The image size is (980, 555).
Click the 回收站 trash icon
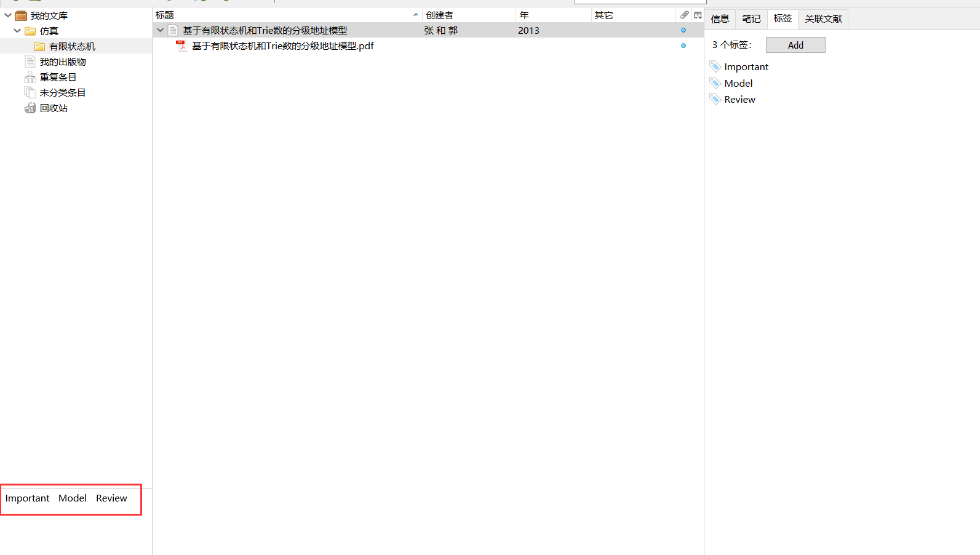coord(30,108)
